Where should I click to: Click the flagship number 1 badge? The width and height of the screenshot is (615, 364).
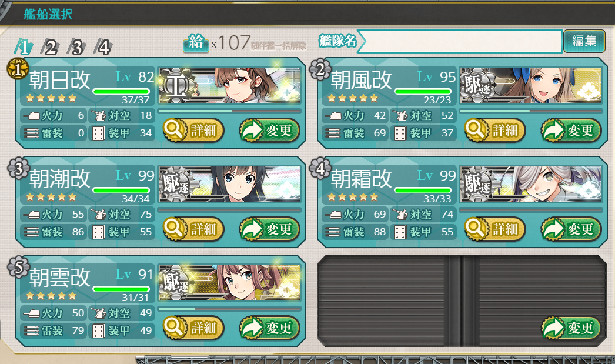pyautogui.click(x=18, y=69)
